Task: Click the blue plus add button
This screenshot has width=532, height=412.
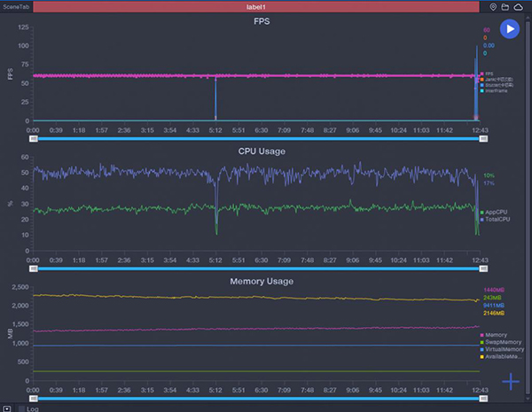Action: pyautogui.click(x=511, y=382)
